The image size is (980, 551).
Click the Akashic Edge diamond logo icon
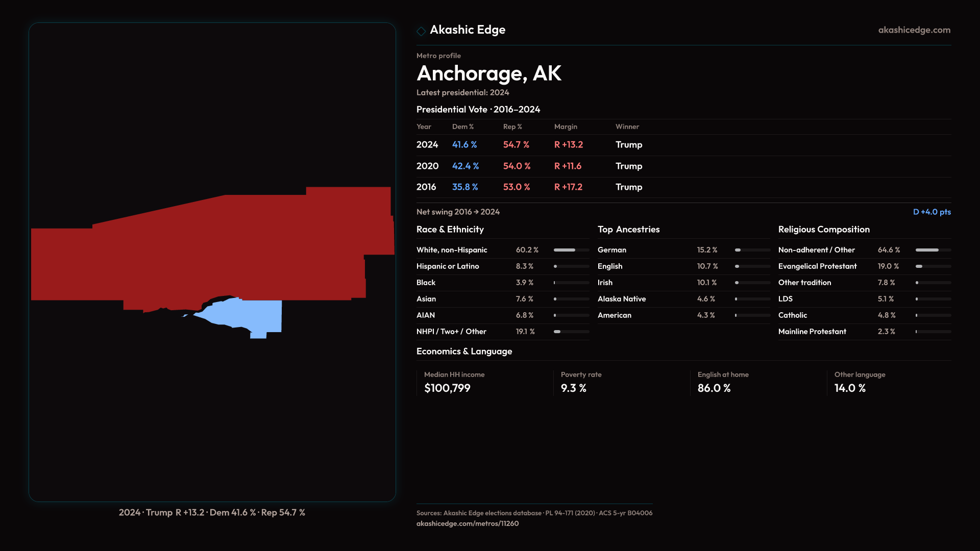click(x=421, y=31)
